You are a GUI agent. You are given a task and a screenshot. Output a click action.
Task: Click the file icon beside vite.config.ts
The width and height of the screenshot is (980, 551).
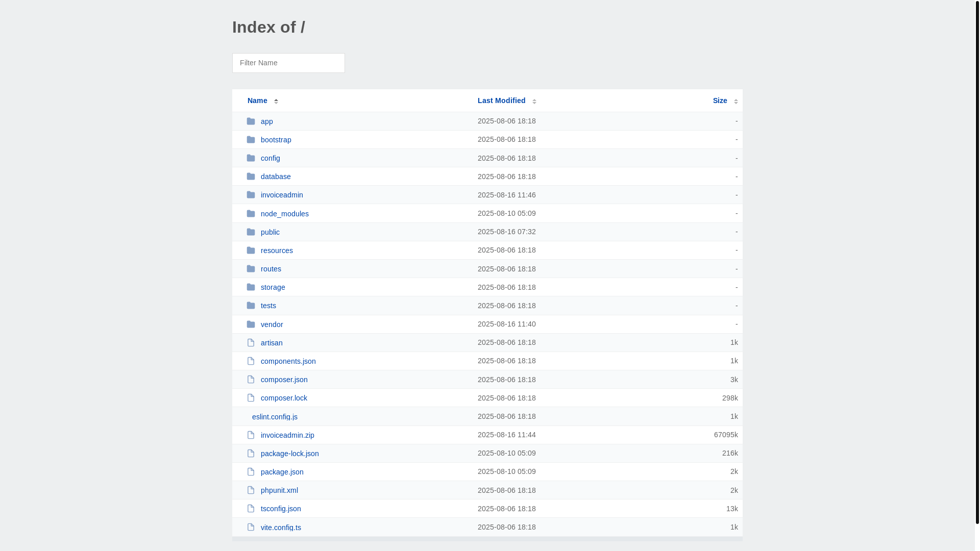[x=251, y=528]
